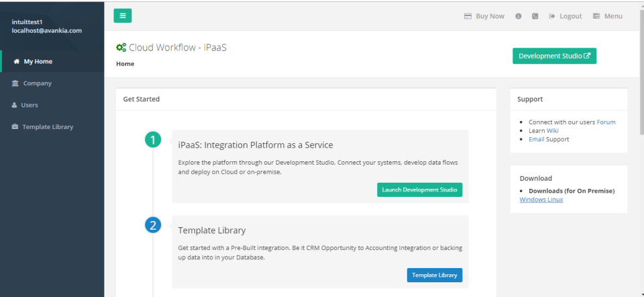Click the Development Studio button

554,56
